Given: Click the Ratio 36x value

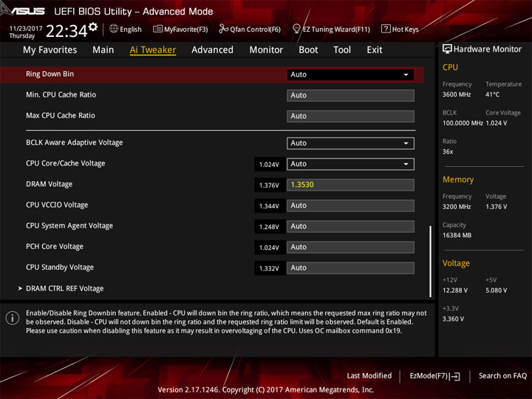Looking at the screenshot, I should click(448, 151).
